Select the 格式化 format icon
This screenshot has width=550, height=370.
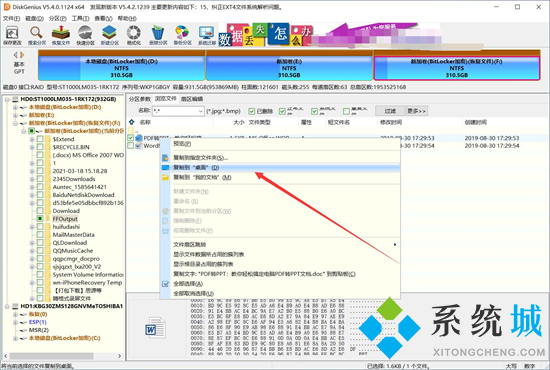click(134, 35)
